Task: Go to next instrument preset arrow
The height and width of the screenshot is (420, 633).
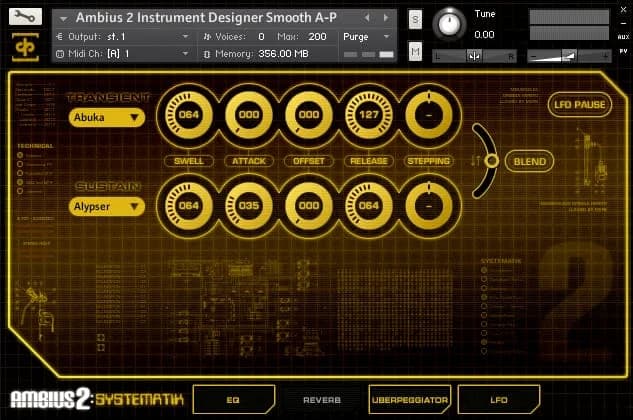Action: (382, 17)
